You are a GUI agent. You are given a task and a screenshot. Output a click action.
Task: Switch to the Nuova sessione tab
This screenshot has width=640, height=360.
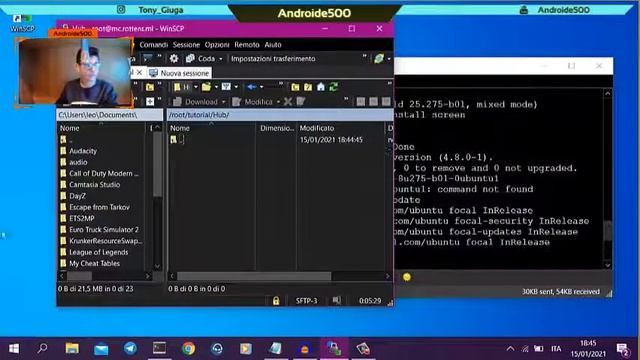[179, 73]
